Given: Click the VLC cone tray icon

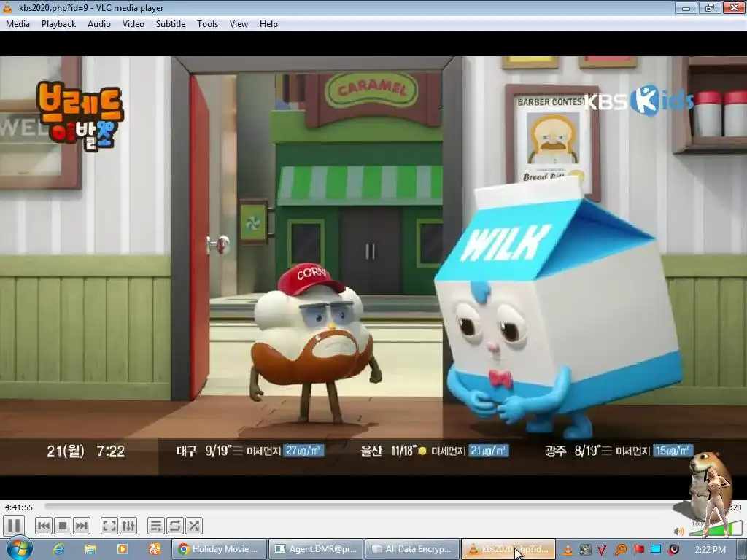Looking at the screenshot, I should point(568,550).
